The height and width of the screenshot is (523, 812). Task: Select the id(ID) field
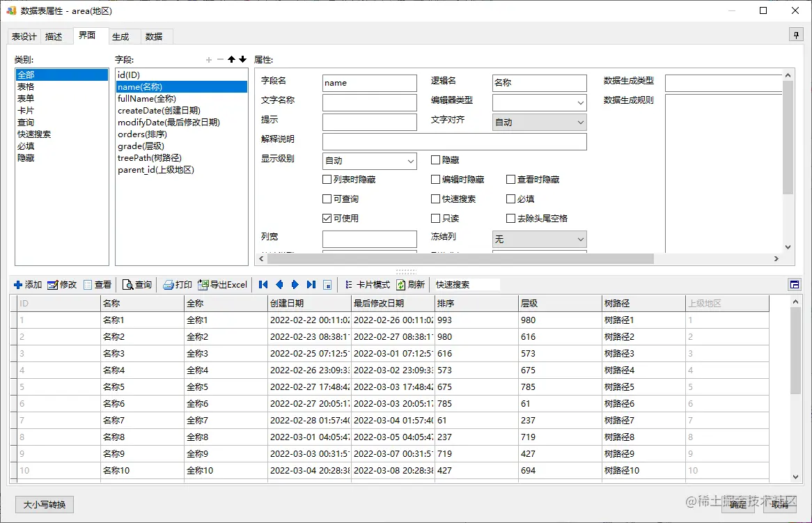pos(181,75)
